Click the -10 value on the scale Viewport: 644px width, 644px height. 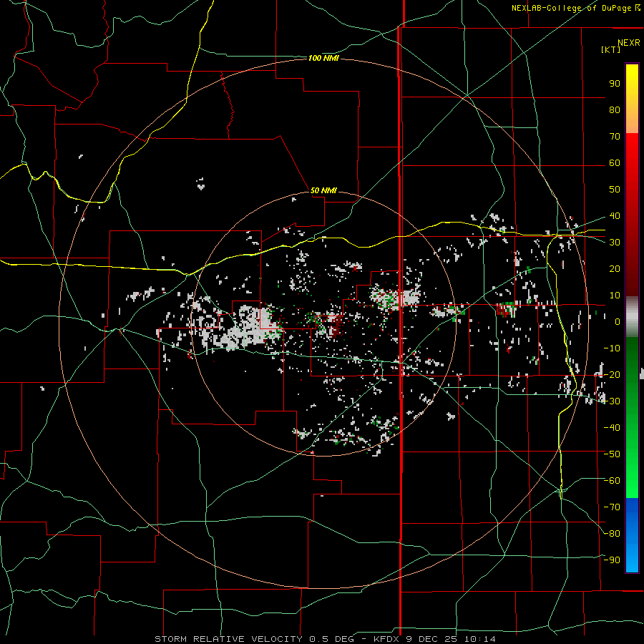(x=612, y=348)
